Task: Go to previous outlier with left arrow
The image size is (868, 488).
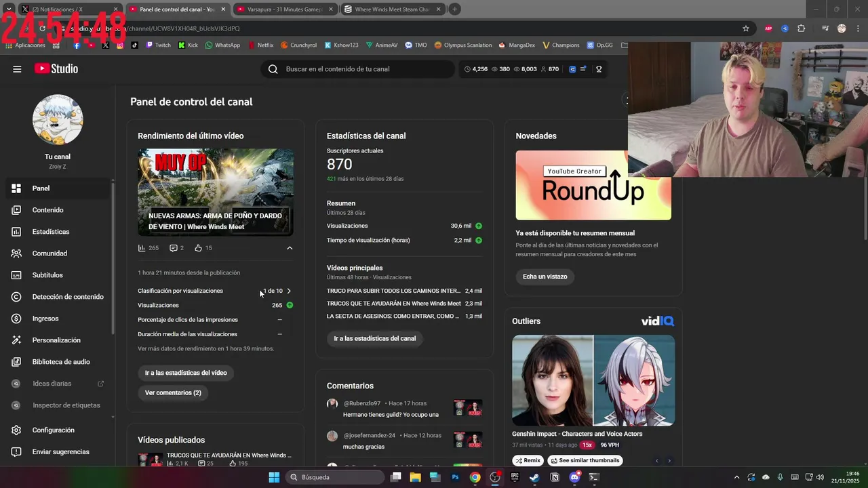Action: 656,461
